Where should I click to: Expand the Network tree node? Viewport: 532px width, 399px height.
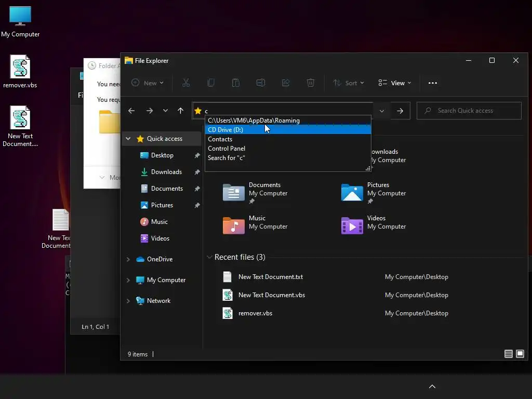(x=128, y=301)
